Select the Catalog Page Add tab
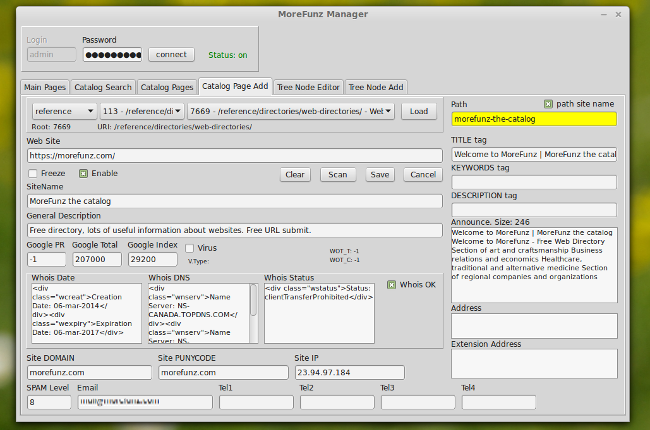 pos(235,86)
